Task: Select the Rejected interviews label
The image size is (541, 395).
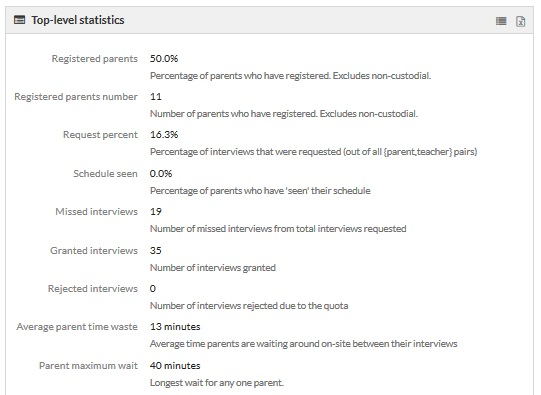Action: click(x=93, y=288)
